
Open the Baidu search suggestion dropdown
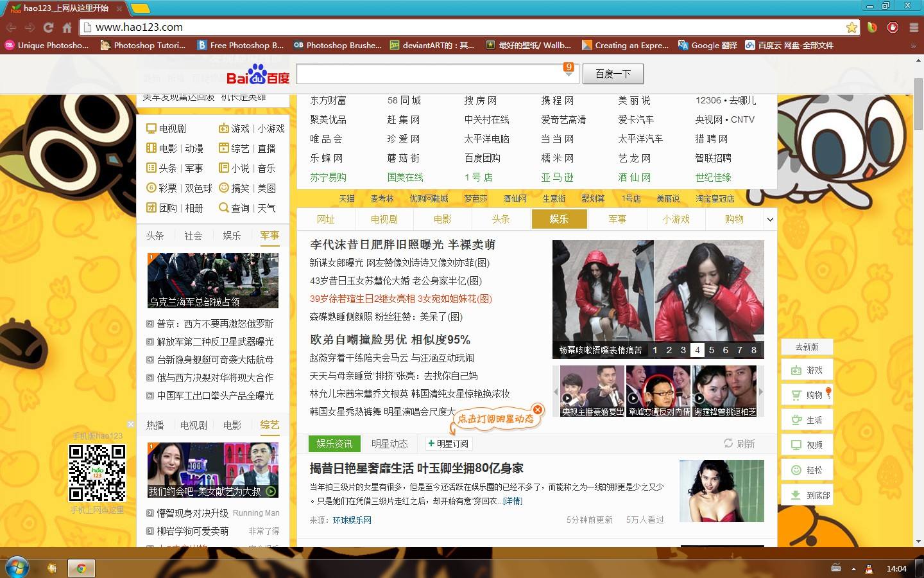(569, 74)
